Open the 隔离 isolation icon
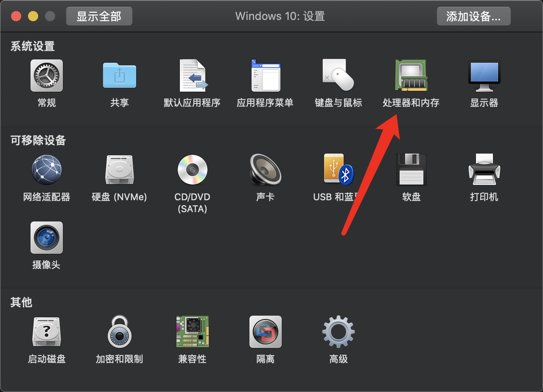 pyautogui.click(x=266, y=332)
